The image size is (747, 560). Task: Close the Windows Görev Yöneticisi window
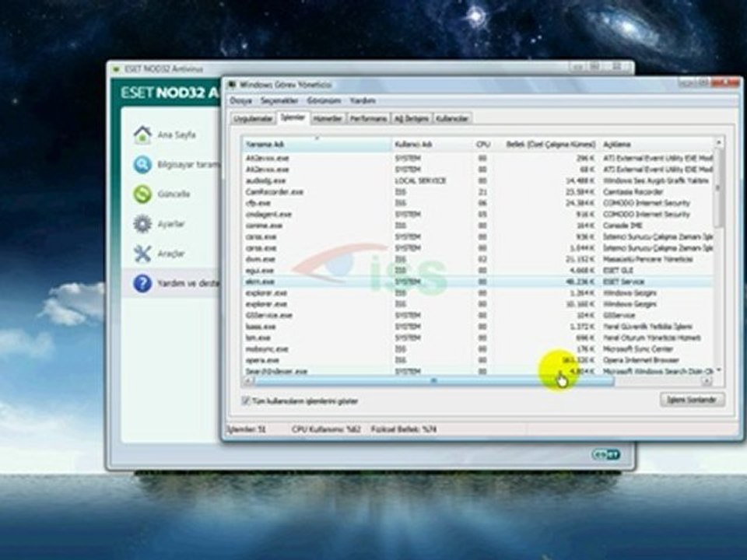pyautogui.click(x=727, y=83)
